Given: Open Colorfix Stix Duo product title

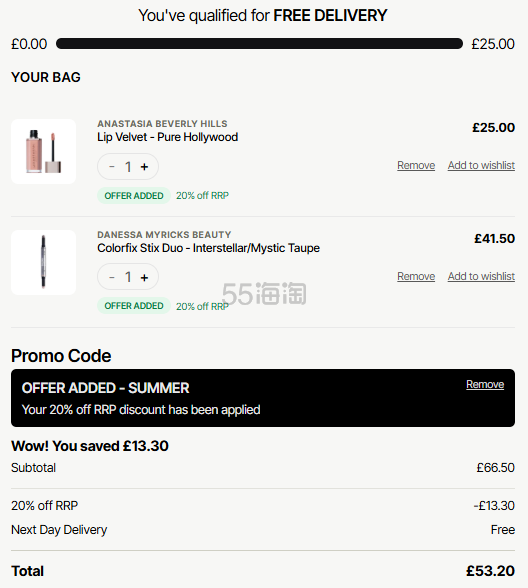Looking at the screenshot, I should pyautogui.click(x=208, y=248).
